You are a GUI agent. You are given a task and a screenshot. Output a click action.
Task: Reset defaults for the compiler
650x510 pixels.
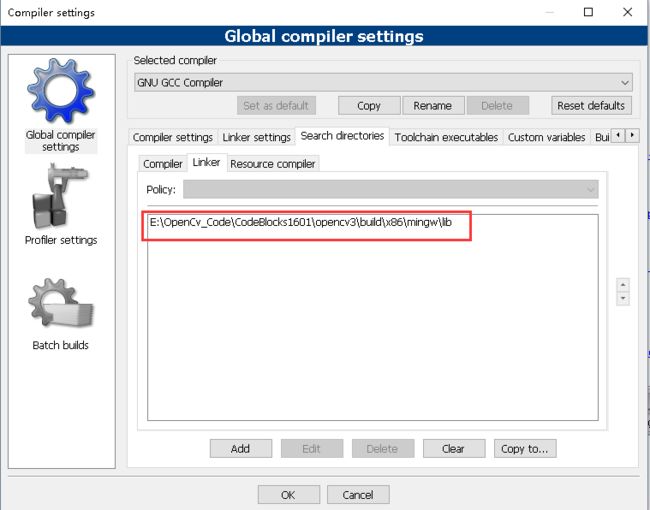tap(591, 106)
